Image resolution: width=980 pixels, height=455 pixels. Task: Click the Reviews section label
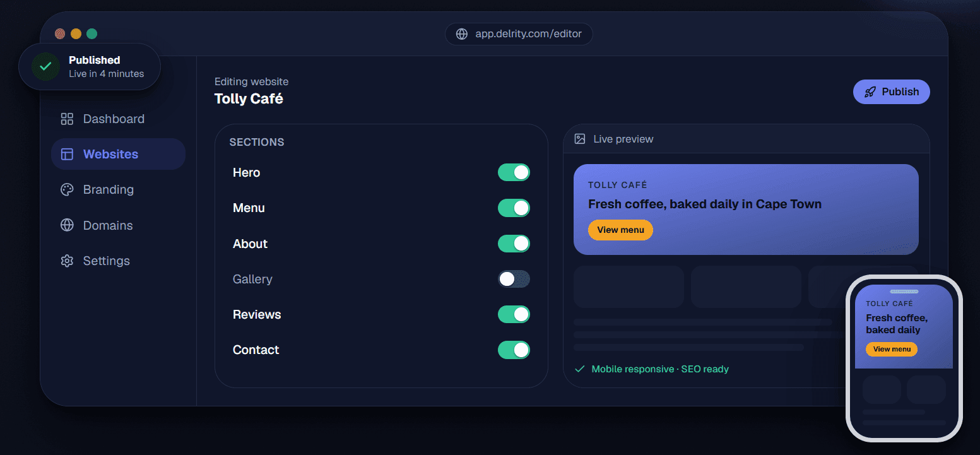pyautogui.click(x=257, y=314)
